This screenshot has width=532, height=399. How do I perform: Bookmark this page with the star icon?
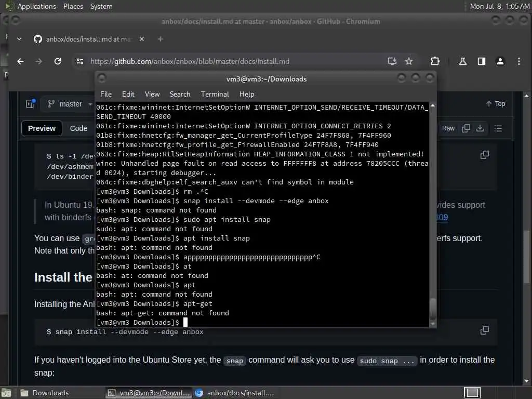tap(409, 61)
